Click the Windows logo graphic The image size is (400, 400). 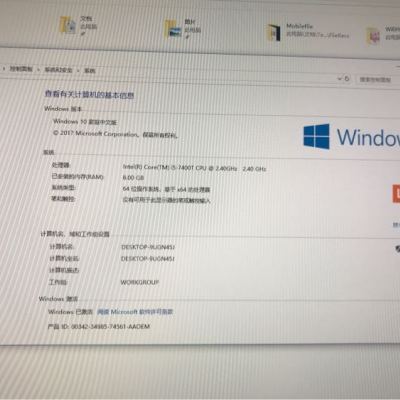[x=316, y=137]
